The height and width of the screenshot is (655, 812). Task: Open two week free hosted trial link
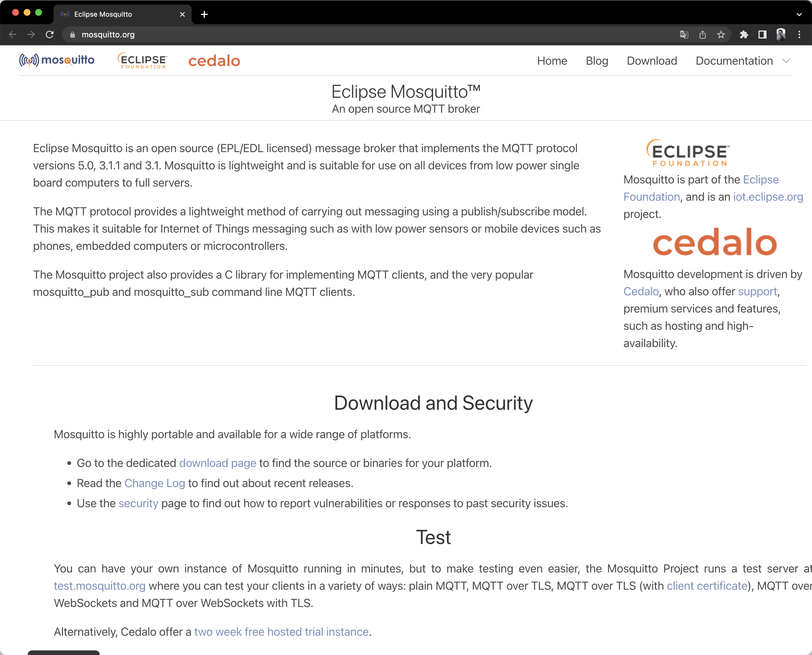[x=281, y=632]
